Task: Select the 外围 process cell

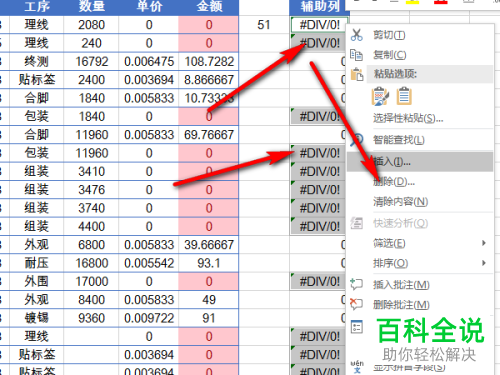Action: point(37,281)
